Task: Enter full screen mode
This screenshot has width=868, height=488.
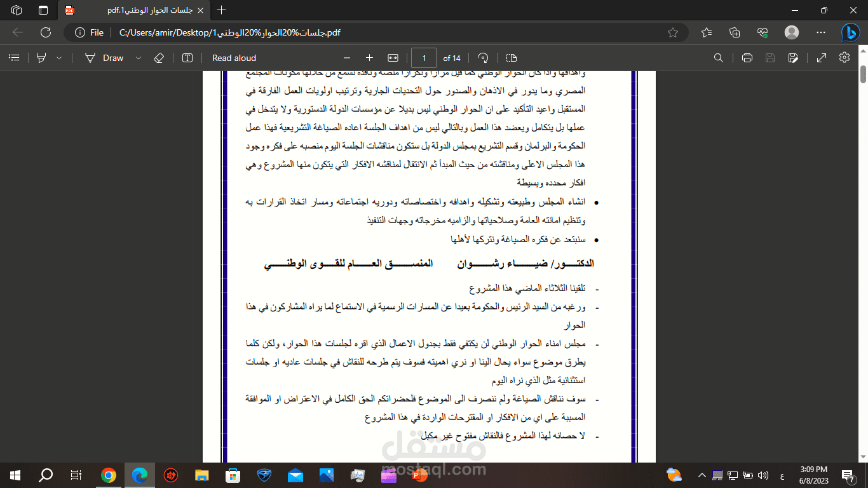Action: coord(821,58)
